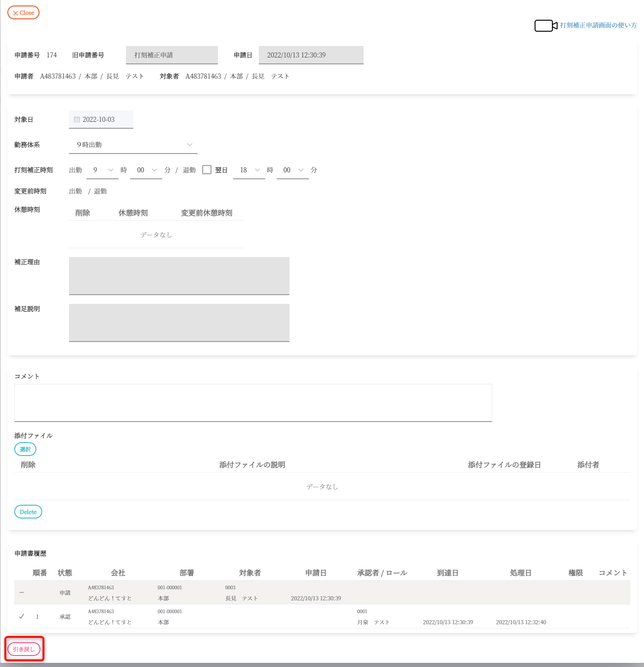
Task: Click 2022/10/13 12:32:40 processed date
Action: 521,622
